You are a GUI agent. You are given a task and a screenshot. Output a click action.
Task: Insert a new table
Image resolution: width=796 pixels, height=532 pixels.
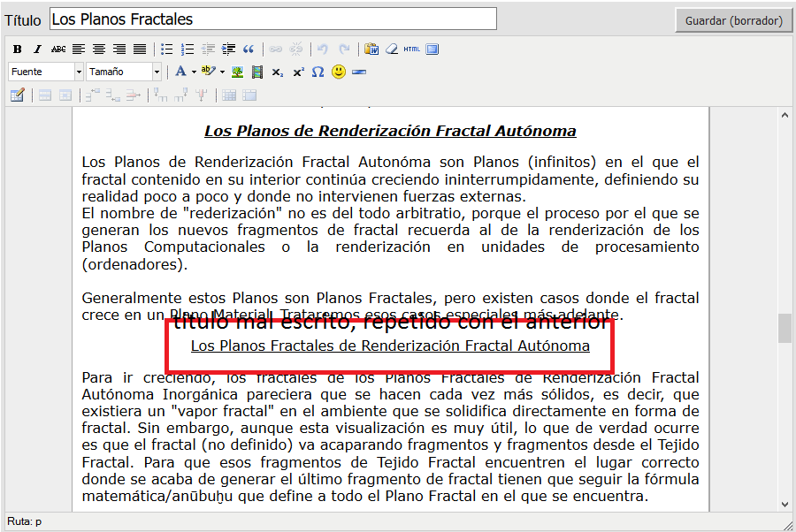18,95
